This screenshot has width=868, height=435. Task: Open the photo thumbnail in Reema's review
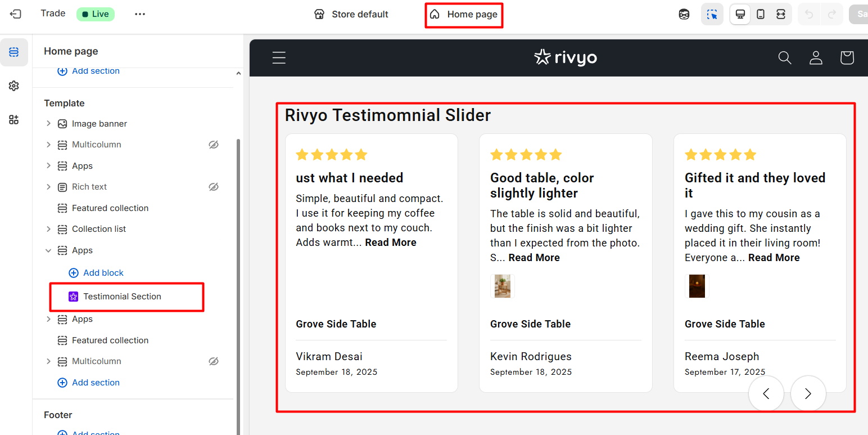[x=697, y=286]
